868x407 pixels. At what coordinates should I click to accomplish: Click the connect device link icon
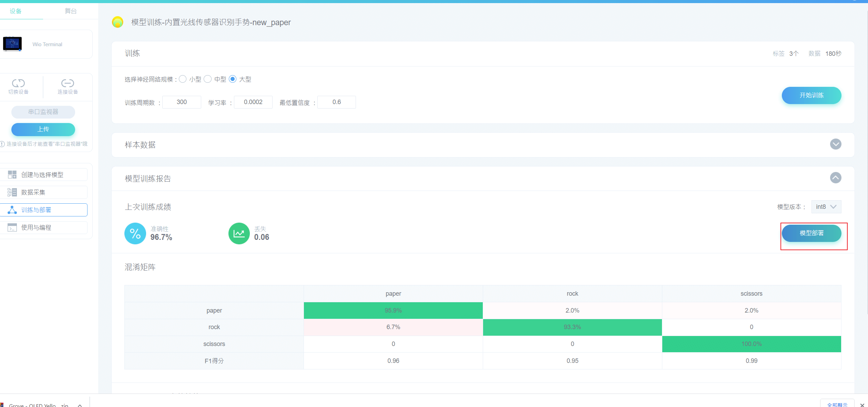(68, 83)
